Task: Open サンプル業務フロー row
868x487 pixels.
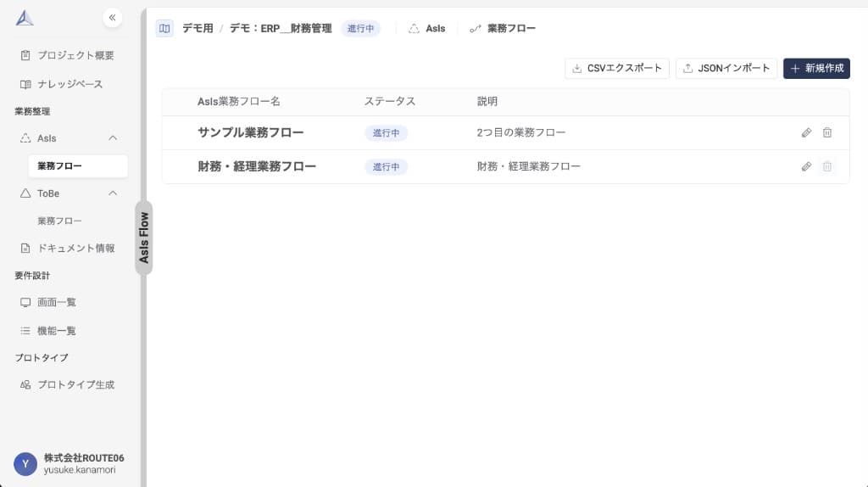Action: coord(251,132)
